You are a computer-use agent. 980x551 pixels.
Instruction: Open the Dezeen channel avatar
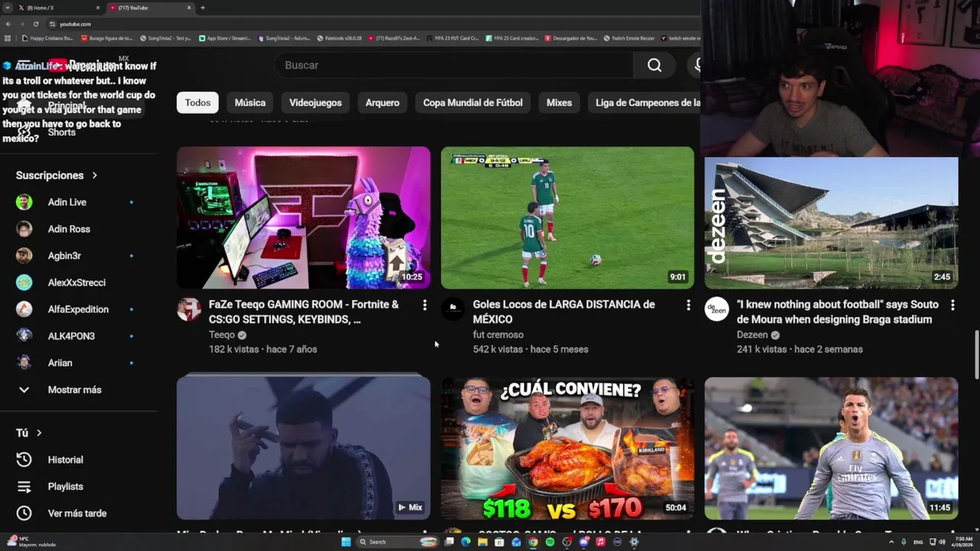(x=717, y=309)
